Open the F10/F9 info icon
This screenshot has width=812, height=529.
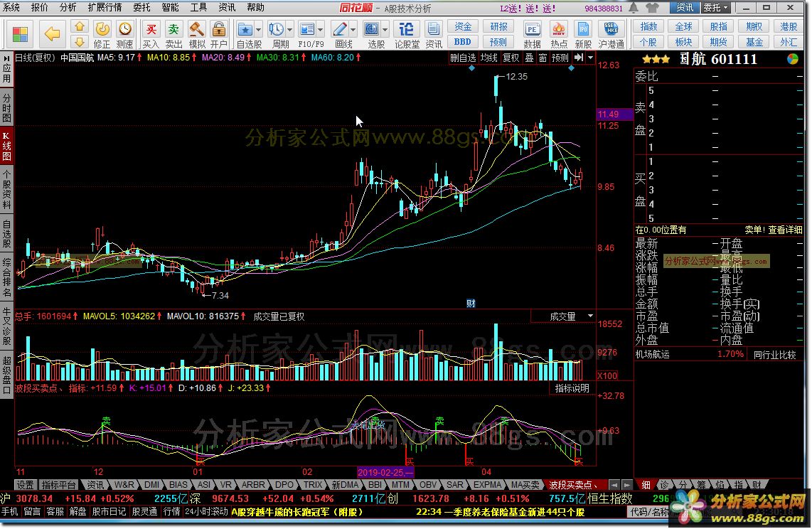307,29
